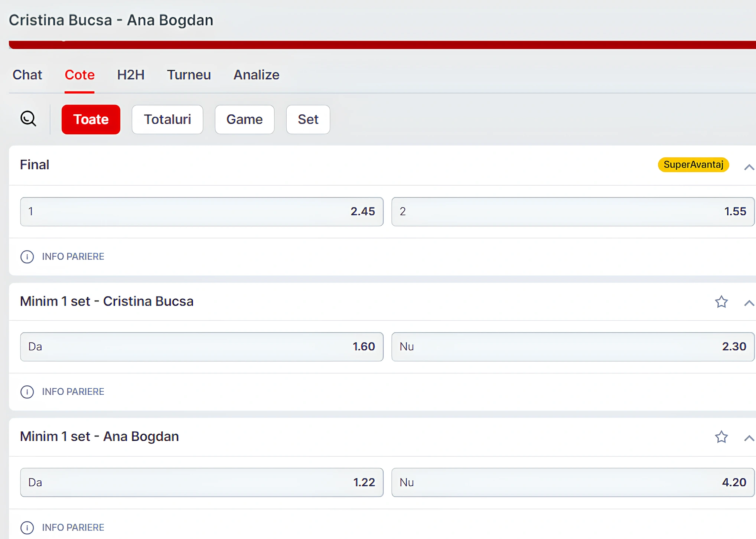
Task: Go to the Turneu tab
Action: pos(189,75)
